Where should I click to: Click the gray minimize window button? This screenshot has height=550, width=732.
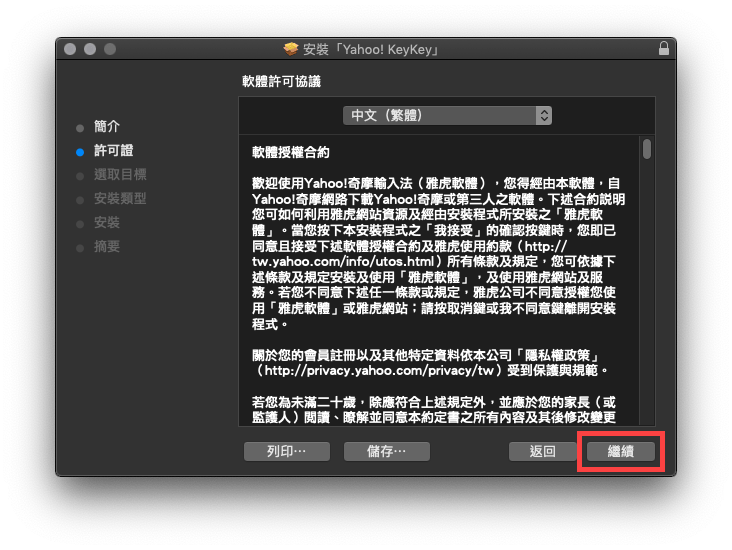coord(90,49)
